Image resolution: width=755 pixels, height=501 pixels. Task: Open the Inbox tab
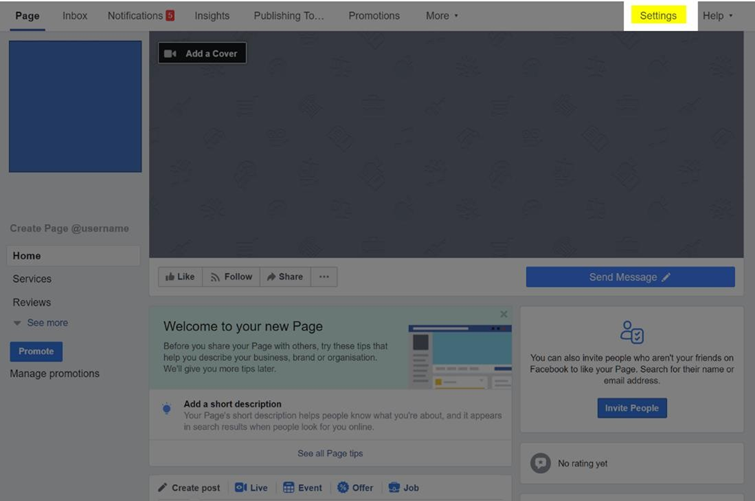[75, 16]
